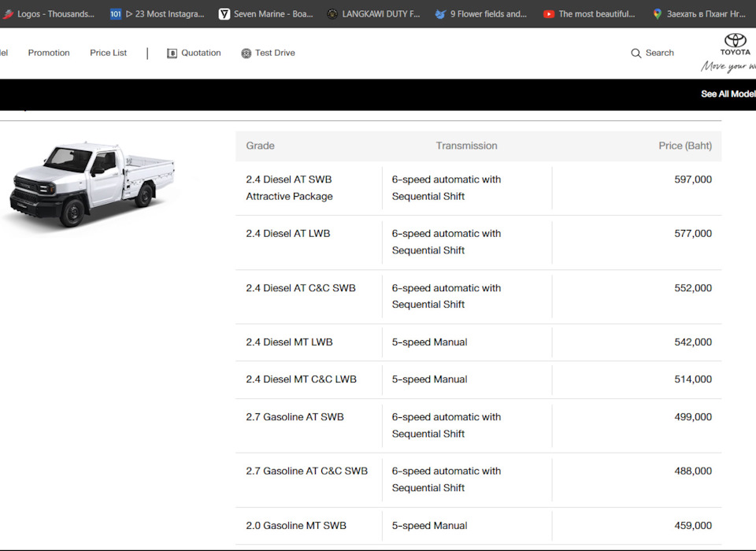
Task: Select 2.4 Diesel AT SWB Attractive Package grade
Action: click(289, 187)
